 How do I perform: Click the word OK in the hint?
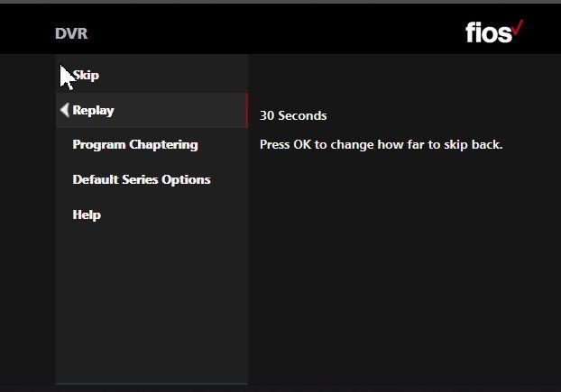[x=302, y=144]
